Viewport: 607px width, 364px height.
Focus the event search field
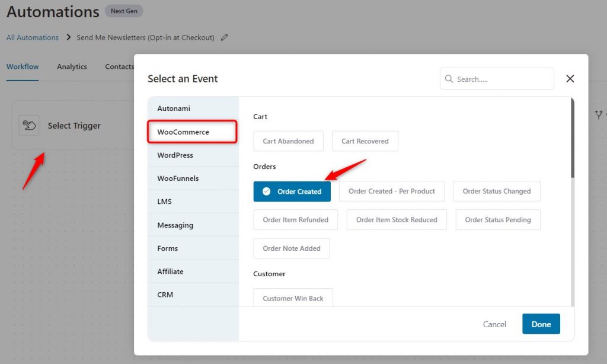click(x=497, y=79)
